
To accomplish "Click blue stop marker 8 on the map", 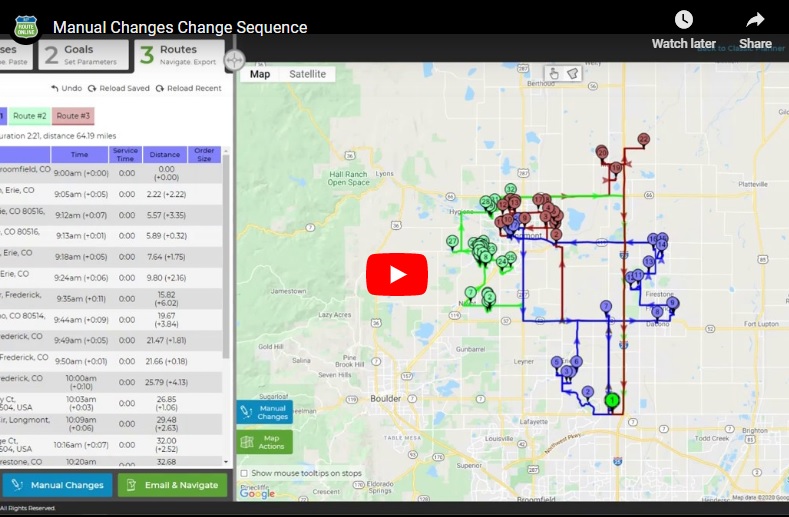I will [657, 312].
